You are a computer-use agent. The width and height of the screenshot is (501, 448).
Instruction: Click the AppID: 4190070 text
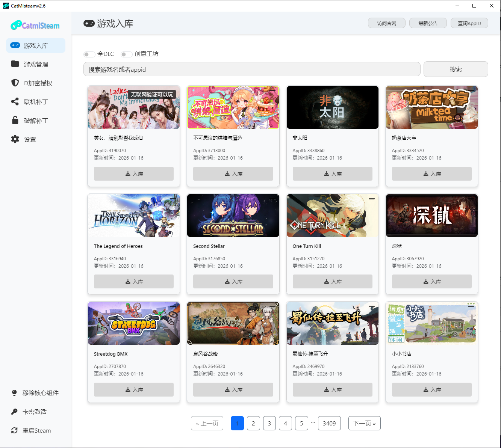click(x=110, y=151)
